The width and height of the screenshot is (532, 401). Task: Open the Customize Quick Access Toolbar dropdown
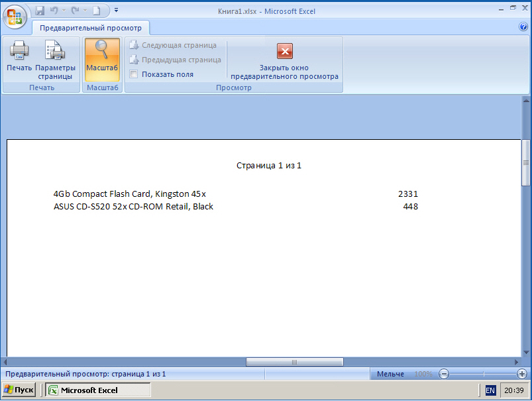117,10
